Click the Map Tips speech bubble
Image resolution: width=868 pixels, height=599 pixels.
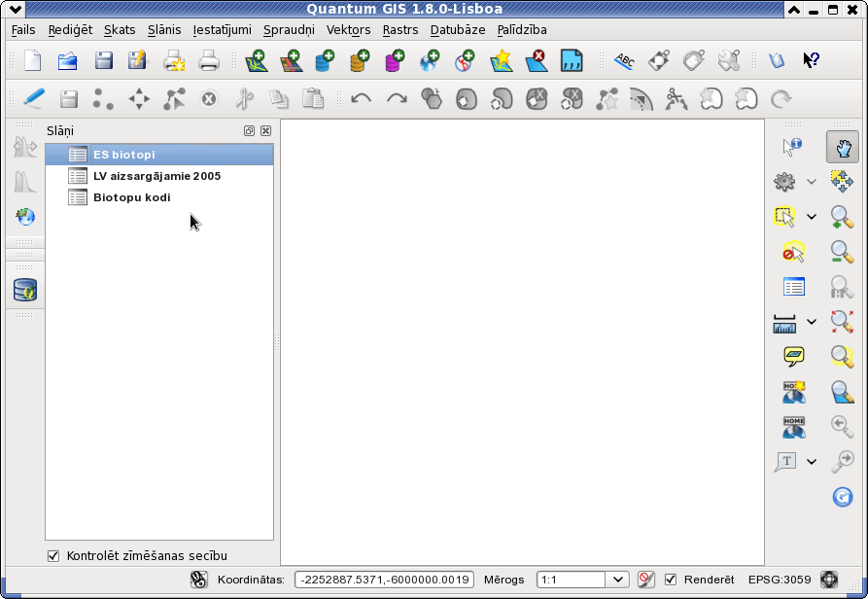(794, 357)
